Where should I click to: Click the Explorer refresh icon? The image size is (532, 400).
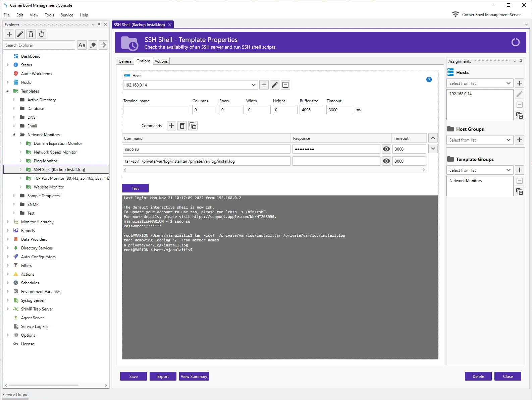pos(42,34)
